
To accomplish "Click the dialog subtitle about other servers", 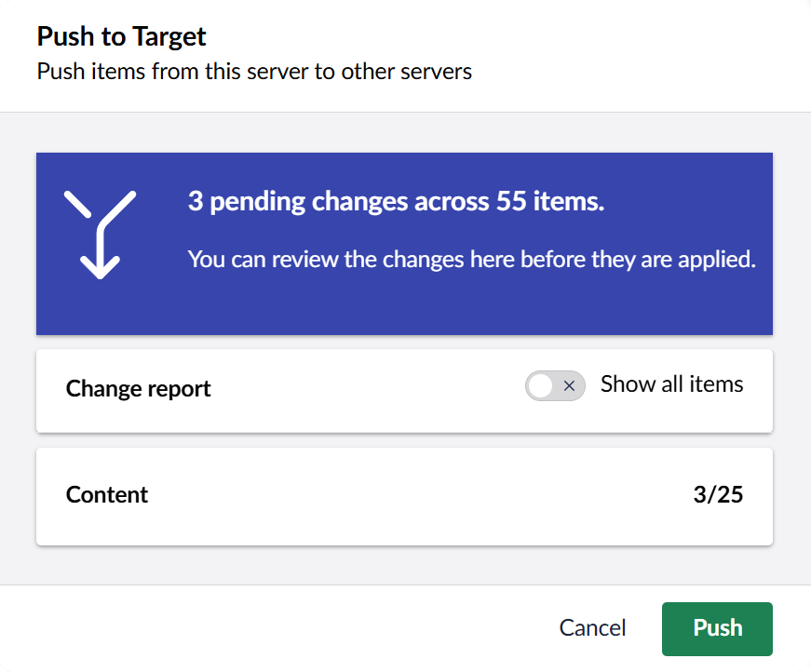I will click(254, 72).
